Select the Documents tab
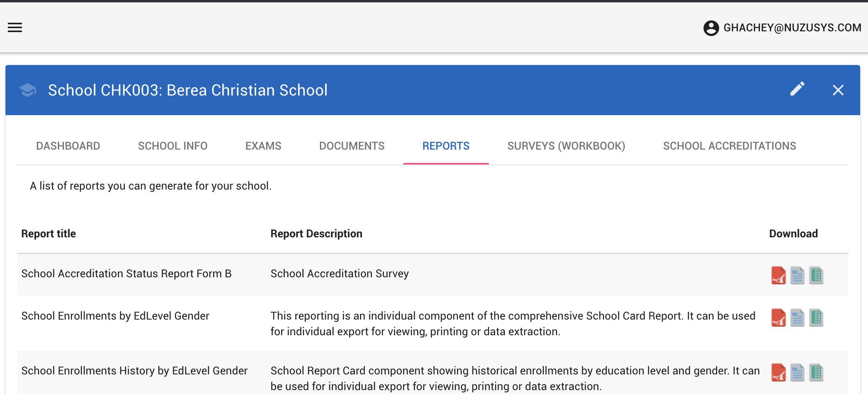 [x=352, y=146]
